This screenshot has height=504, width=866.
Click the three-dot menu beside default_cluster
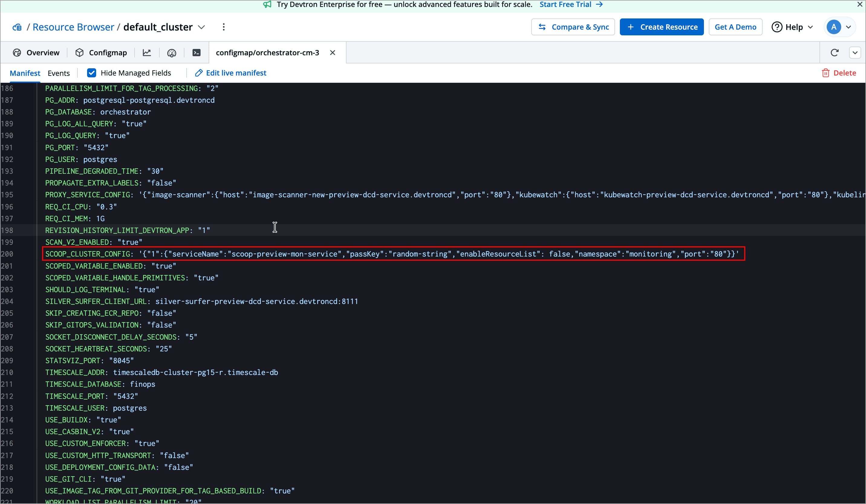click(224, 27)
